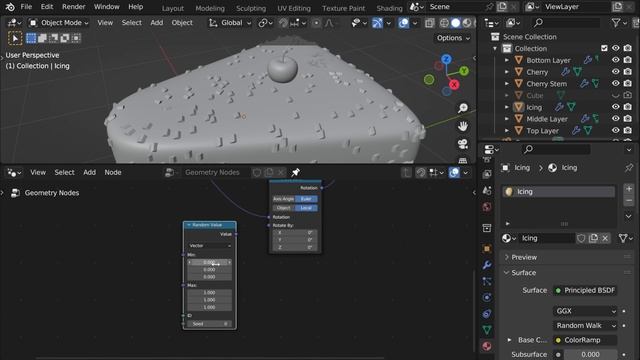Open the viewport Options dropdown
This screenshot has height=360, width=640.
[453, 38]
